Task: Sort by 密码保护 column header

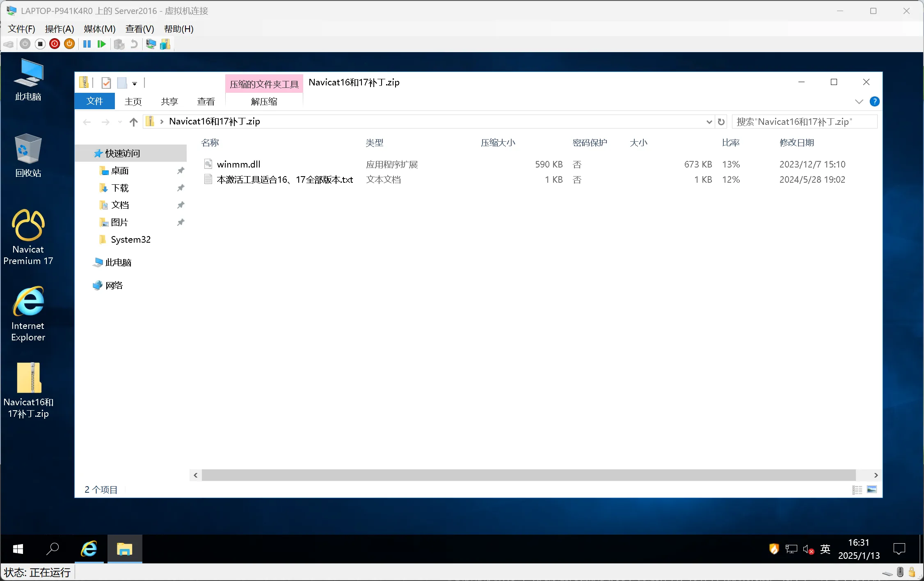Action: [x=590, y=143]
